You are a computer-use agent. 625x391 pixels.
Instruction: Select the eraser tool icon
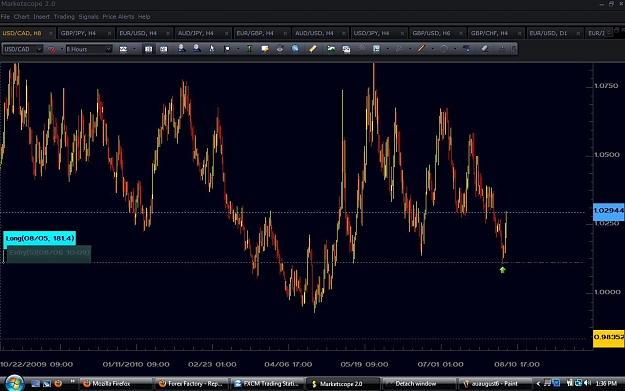[485, 49]
